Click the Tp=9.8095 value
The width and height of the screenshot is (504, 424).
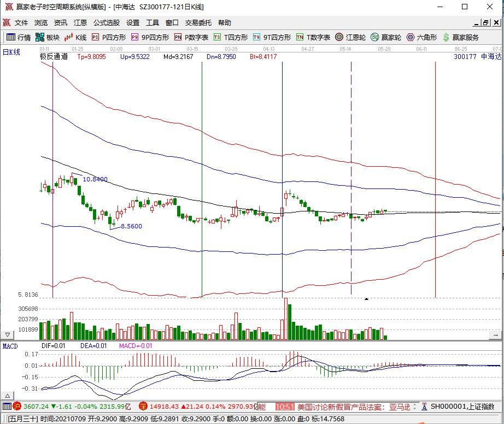tap(91, 56)
